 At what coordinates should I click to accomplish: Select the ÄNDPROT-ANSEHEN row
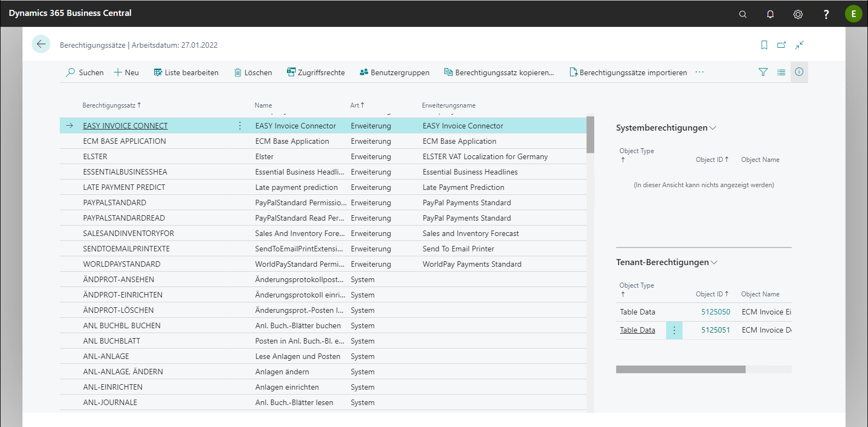coord(323,279)
